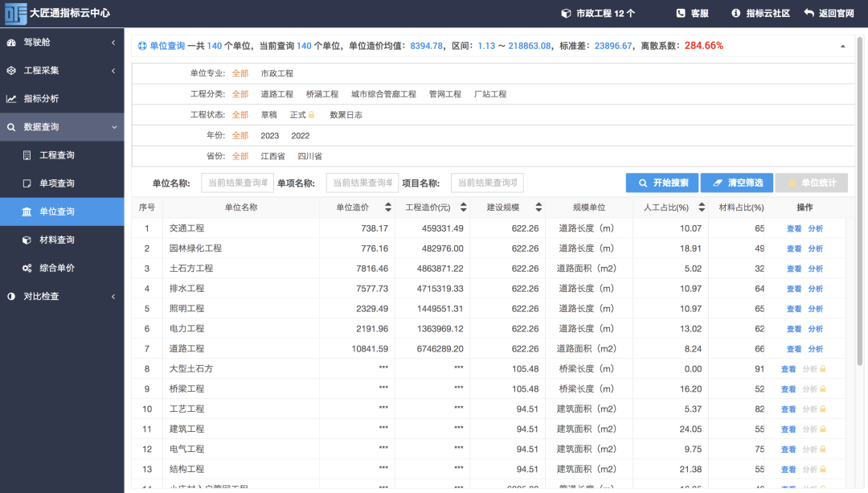Viewport: 868px width, 493px height.
Task: Click the 单位查询 bank icon
Action: [x=27, y=212]
